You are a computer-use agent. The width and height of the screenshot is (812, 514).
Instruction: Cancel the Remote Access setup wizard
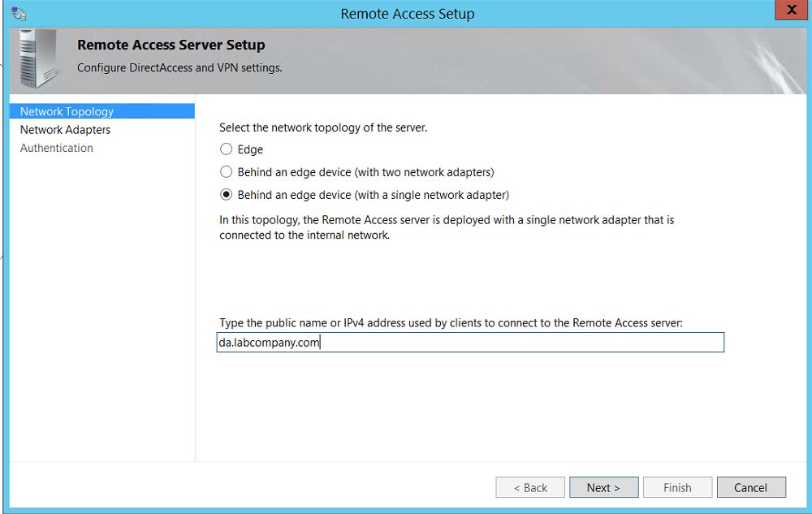751,487
